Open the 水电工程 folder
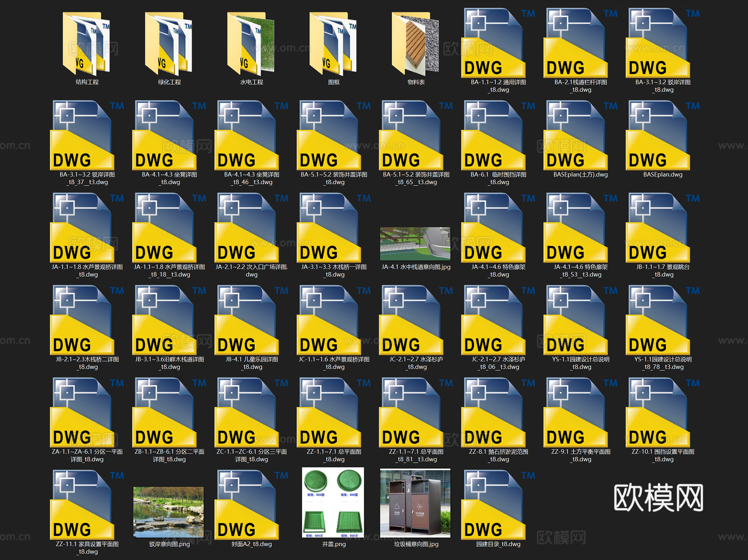This screenshot has height=560, width=748. (251, 43)
